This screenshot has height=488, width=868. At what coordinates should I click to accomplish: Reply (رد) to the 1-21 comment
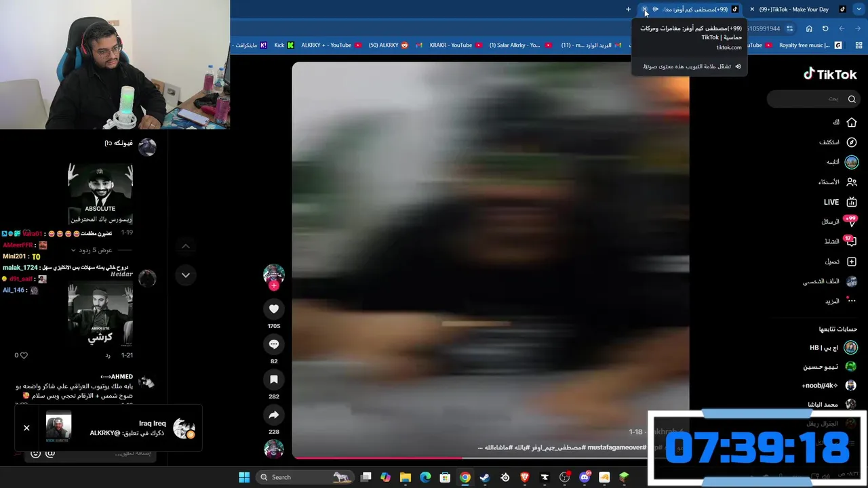[108, 355]
